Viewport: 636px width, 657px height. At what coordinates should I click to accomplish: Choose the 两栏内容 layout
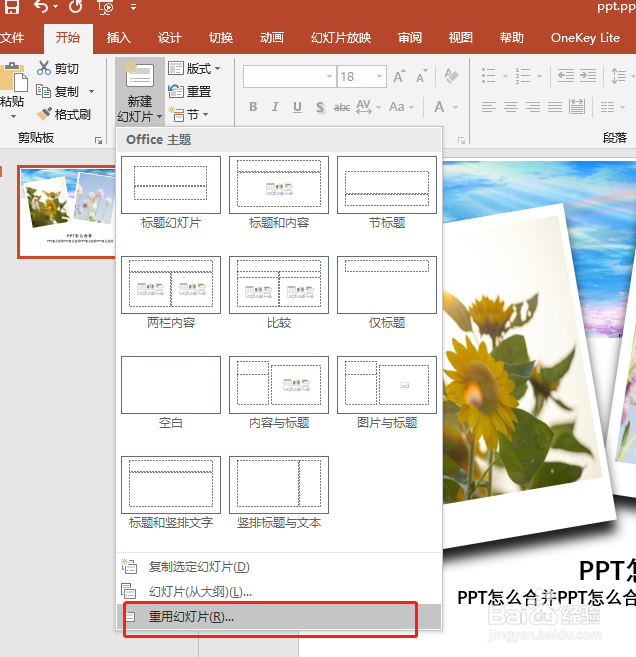pos(171,293)
